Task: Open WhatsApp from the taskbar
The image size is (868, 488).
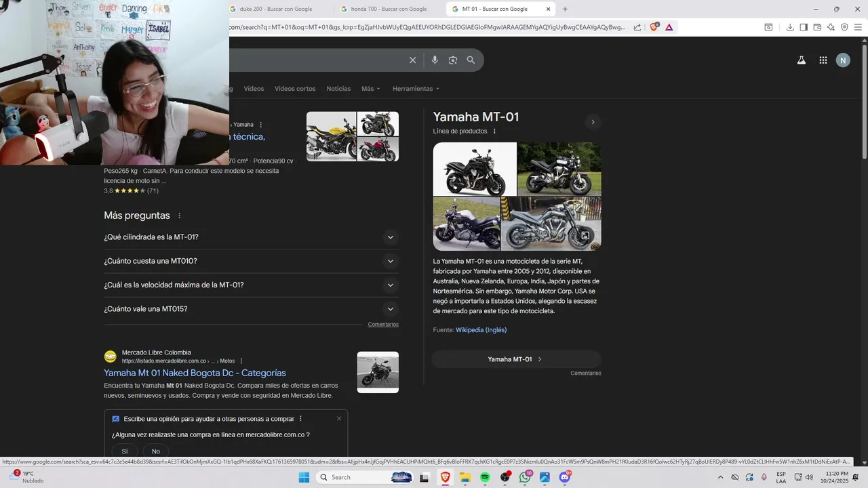Action: [x=525, y=477]
